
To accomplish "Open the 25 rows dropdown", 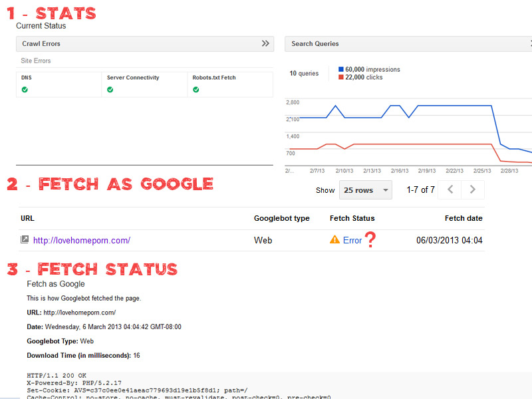I will (x=365, y=190).
